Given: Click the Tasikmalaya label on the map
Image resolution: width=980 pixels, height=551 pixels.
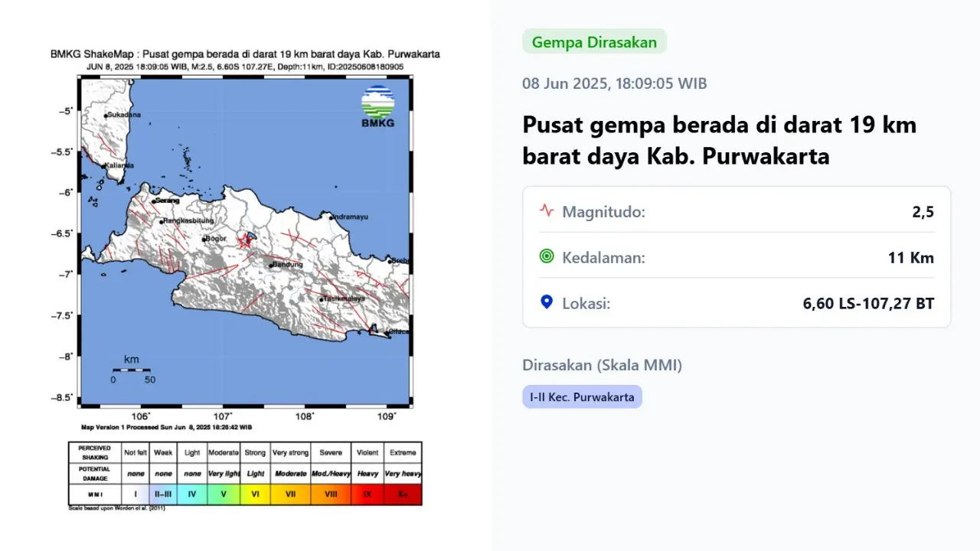Looking at the screenshot, I should pyautogui.click(x=344, y=298).
